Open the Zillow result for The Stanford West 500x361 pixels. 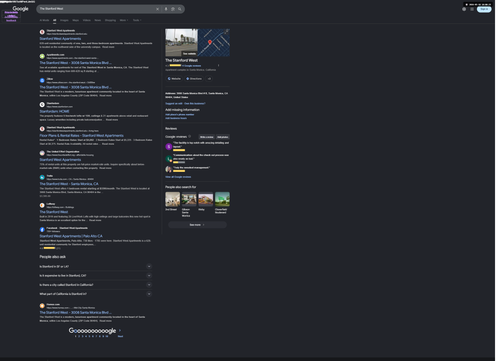75,87
